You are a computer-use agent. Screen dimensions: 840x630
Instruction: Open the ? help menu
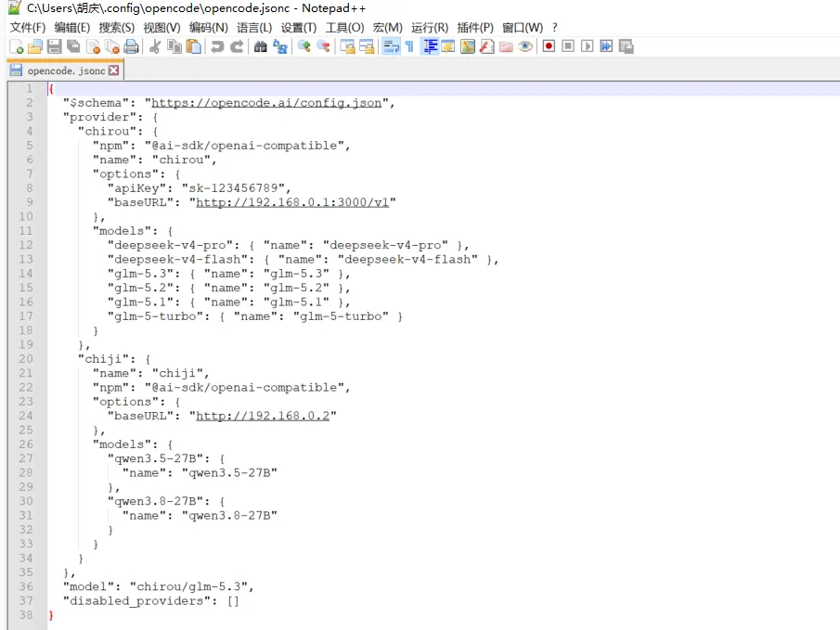coord(554,27)
